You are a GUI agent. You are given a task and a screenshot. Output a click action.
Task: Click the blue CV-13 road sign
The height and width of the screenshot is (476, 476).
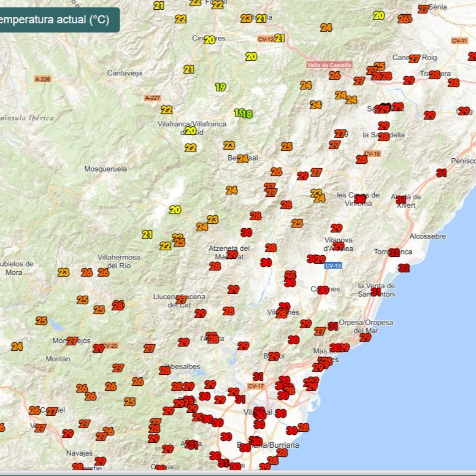click(333, 266)
